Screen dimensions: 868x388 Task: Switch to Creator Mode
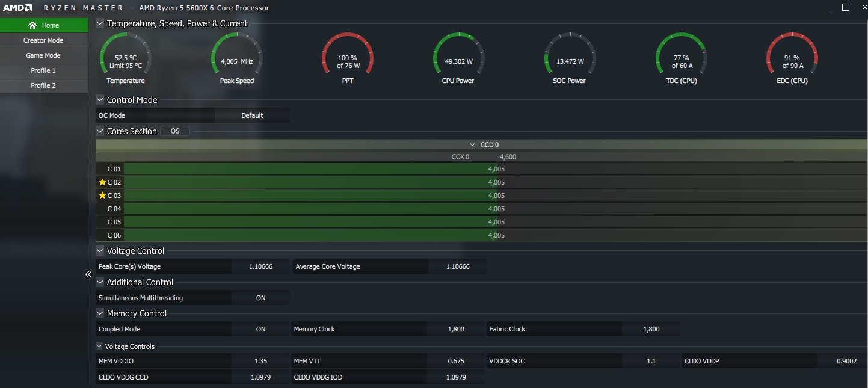click(x=44, y=40)
